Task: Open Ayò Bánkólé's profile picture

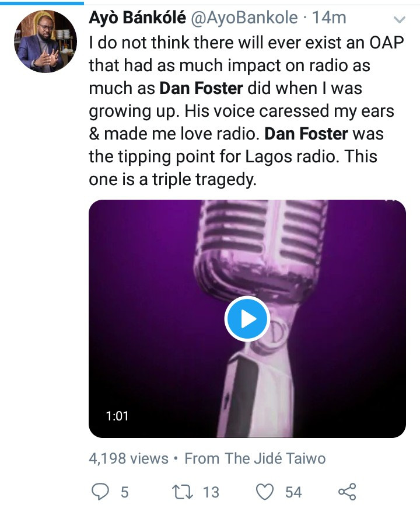Action: (45, 41)
